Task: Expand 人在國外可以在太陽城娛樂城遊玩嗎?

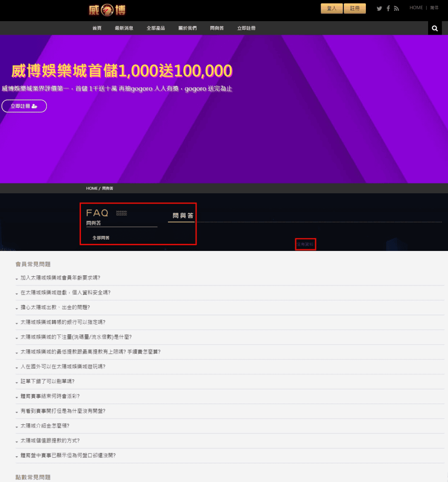Action: pos(63,366)
